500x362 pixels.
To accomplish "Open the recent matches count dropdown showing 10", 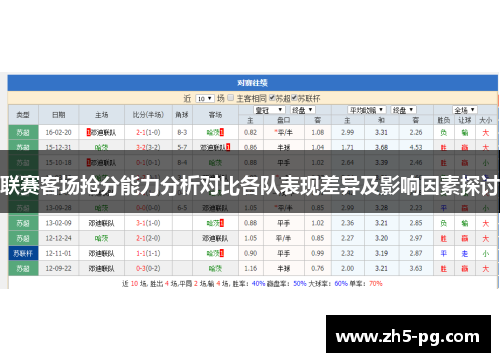I will pyautogui.click(x=204, y=99).
